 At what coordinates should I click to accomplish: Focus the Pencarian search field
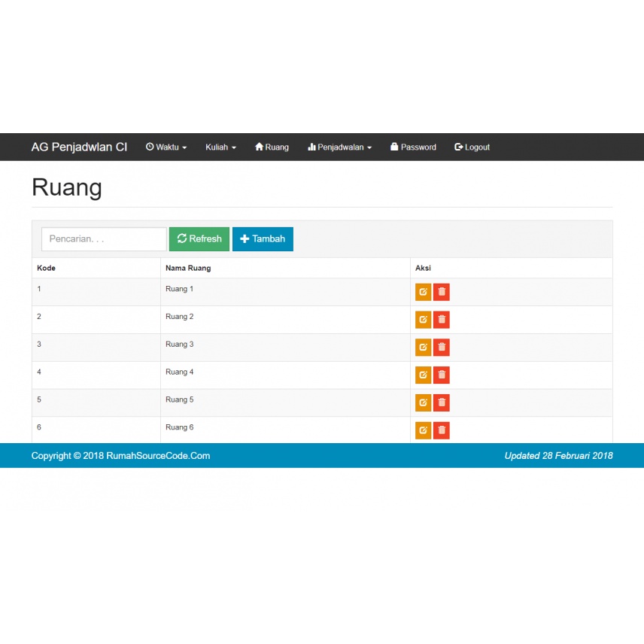click(104, 239)
